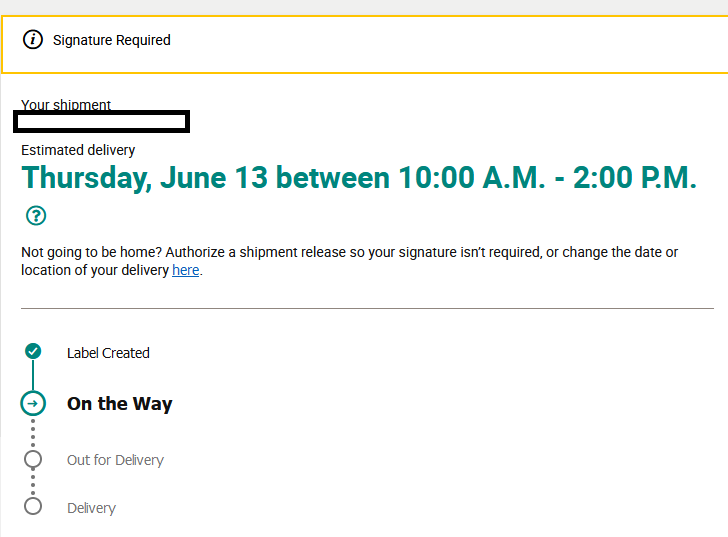The height and width of the screenshot is (537, 728).
Task: Click the Out for Delivery step label
Action: click(x=115, y=460)
